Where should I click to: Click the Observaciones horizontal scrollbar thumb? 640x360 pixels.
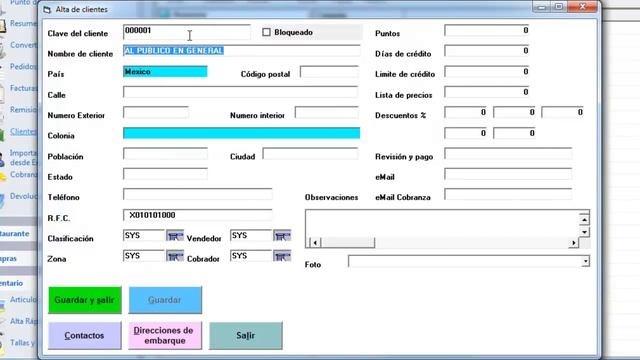point(347,243)
